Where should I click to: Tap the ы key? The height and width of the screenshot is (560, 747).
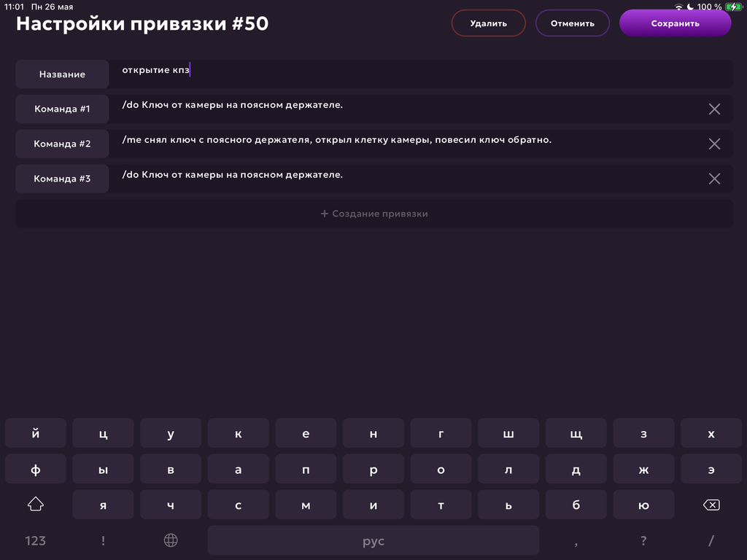[103, 469]
